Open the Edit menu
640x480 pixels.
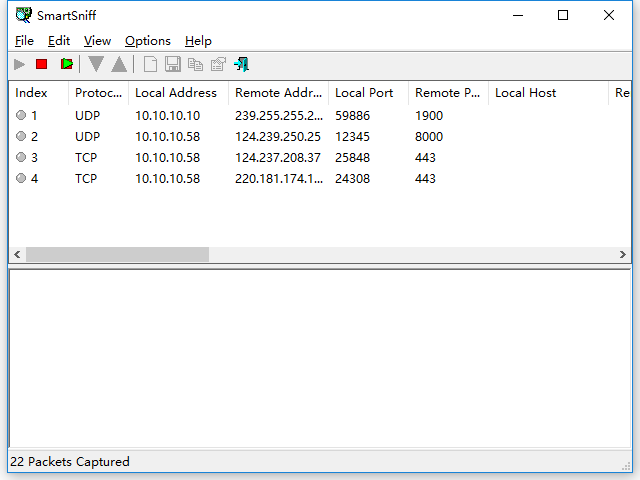(59, 41)
